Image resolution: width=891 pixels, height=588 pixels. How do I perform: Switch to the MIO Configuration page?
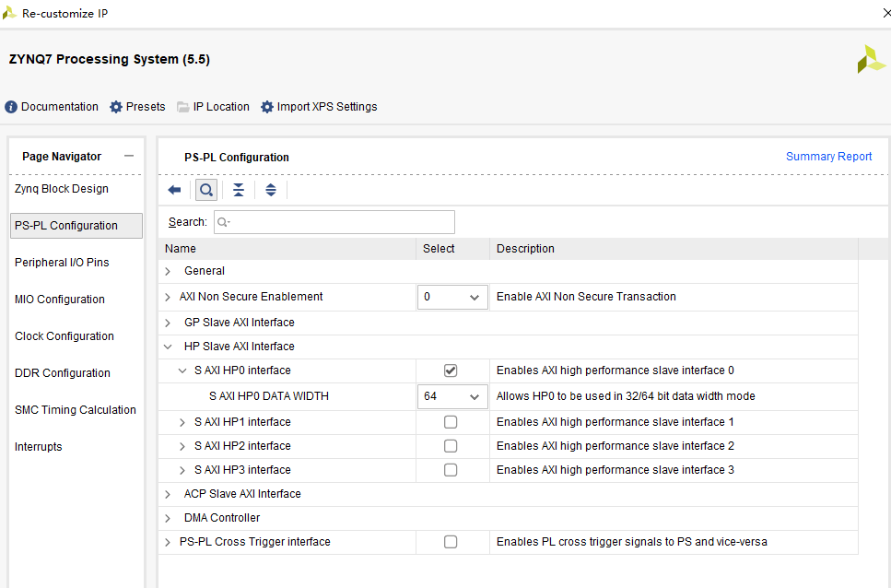(60, 300)
